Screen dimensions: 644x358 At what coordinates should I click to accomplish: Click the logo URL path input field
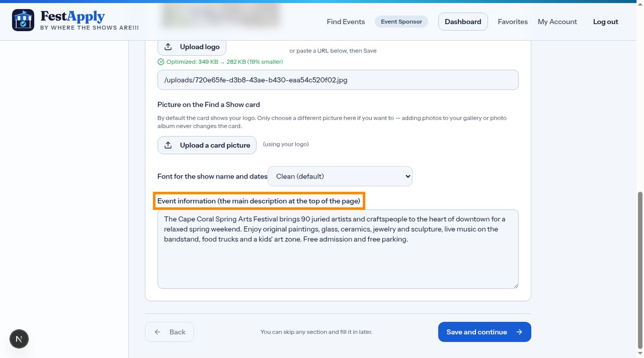click(x=338, y=80)
